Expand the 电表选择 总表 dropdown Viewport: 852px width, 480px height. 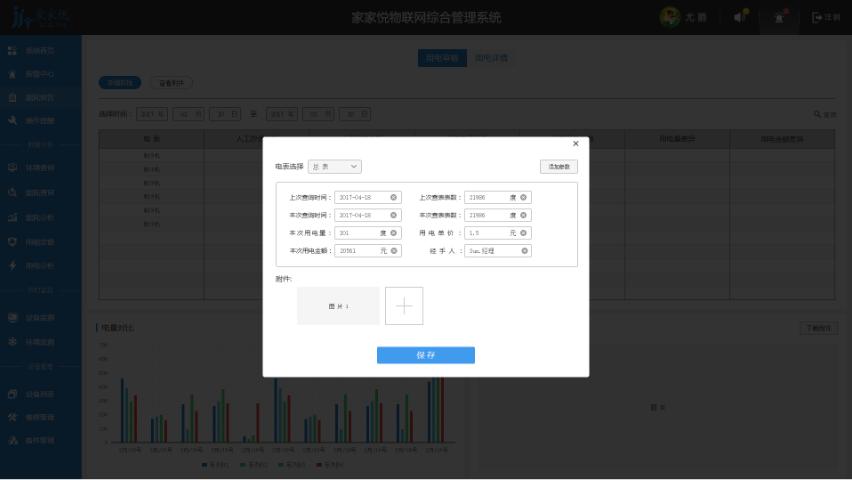click(x=335, y=166)
